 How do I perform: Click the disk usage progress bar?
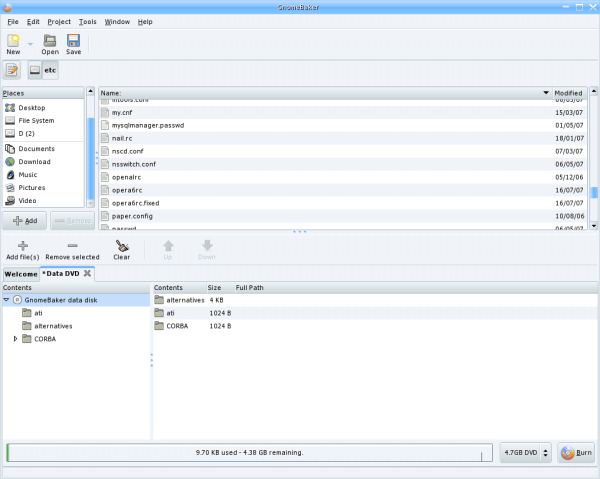(x=249, y=453)
